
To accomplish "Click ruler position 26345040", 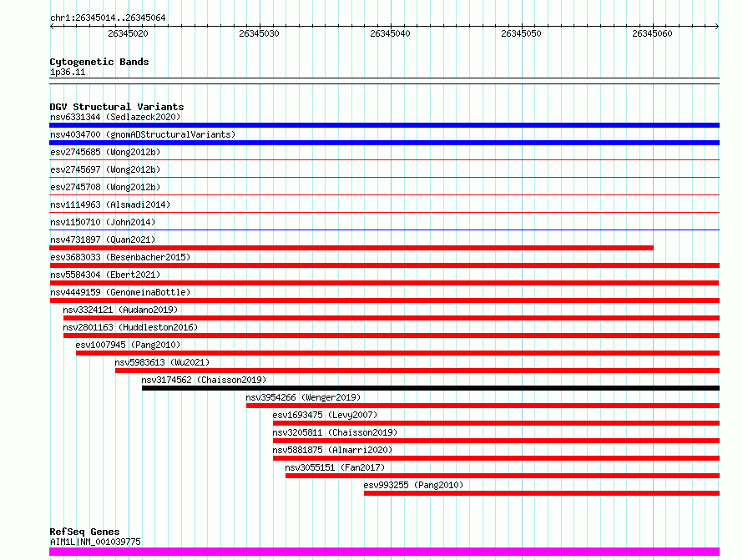I will tap(391, 33).
